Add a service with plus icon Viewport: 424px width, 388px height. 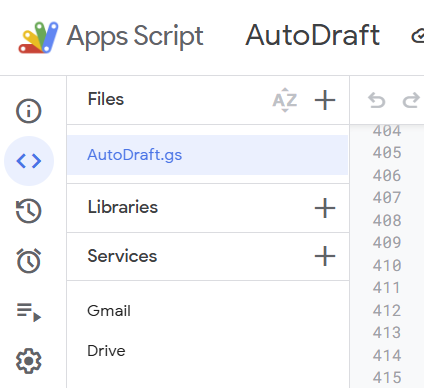pyautogui.click(x=325, y=256)
